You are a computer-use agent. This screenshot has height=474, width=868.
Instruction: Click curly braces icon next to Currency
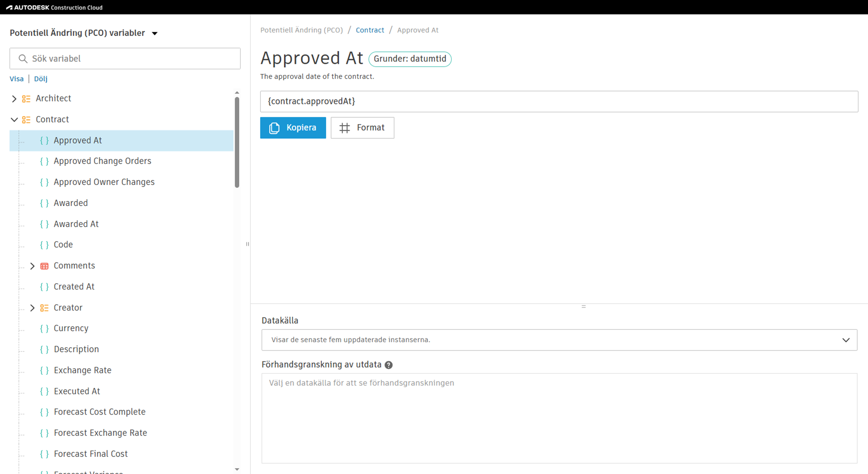(44, 329)
